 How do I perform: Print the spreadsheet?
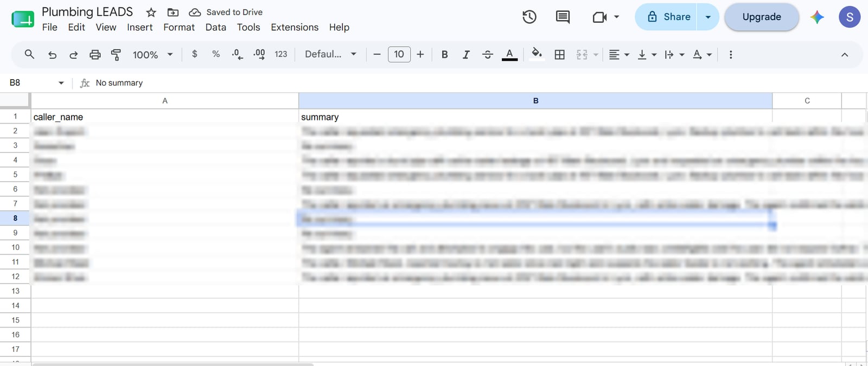coord(95,54)
